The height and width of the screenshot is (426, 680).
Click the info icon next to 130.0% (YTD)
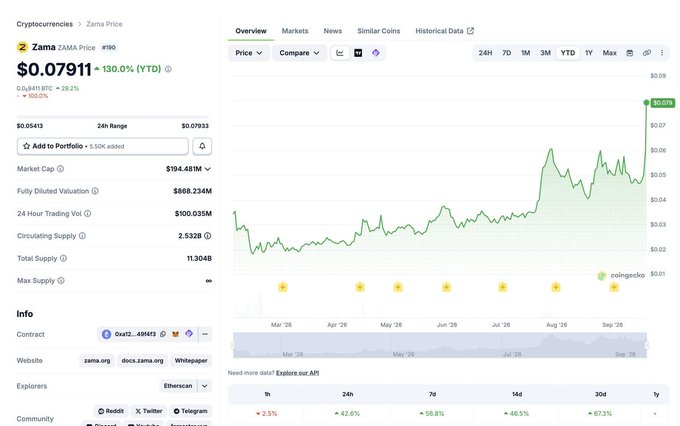(168, 69)
